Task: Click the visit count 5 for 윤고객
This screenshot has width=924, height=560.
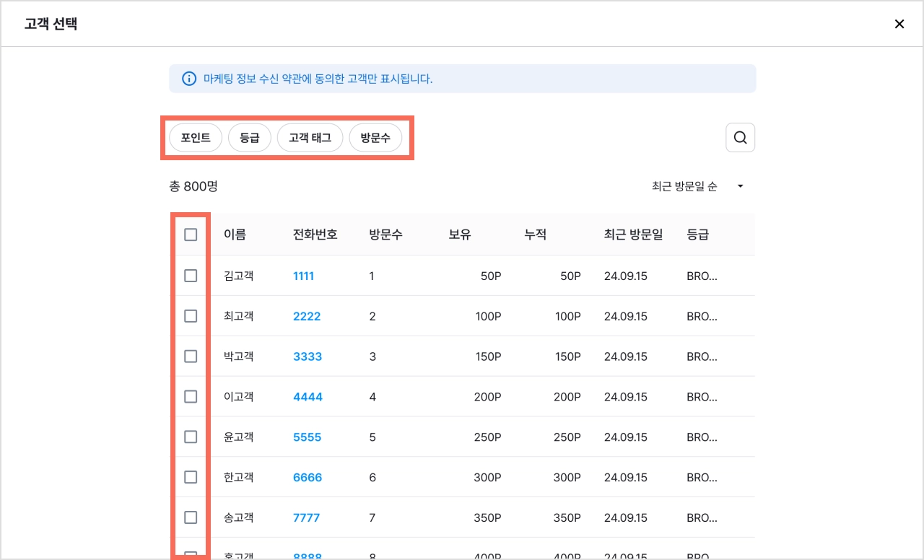Action: 372,437
